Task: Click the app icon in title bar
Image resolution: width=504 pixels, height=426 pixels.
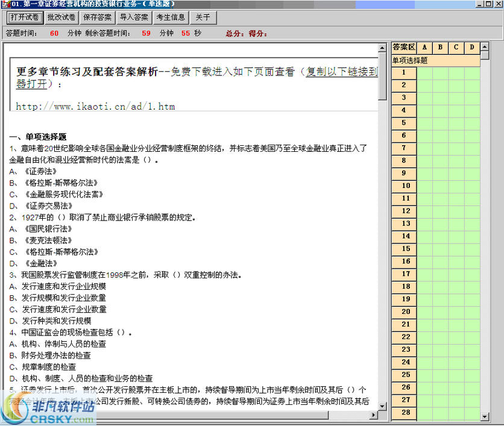Action: (5, 4)
